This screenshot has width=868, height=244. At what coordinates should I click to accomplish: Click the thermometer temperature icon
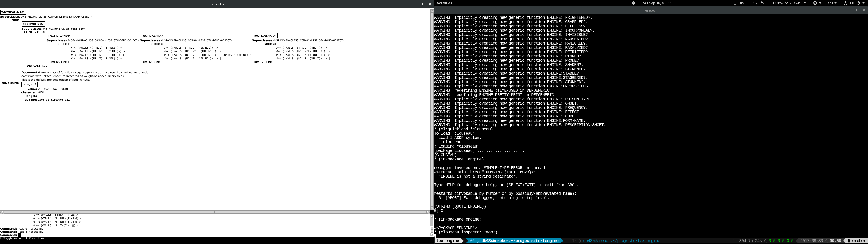point(735,3)
